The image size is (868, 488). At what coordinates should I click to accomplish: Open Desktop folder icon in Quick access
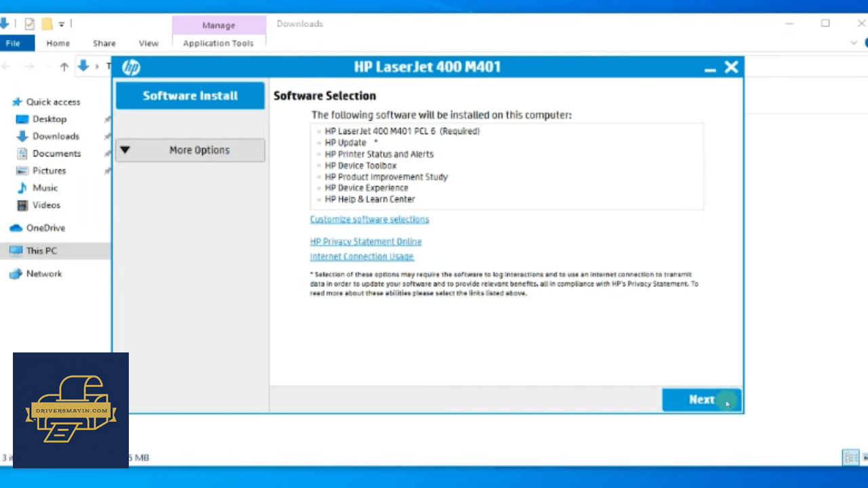[22, 119]
